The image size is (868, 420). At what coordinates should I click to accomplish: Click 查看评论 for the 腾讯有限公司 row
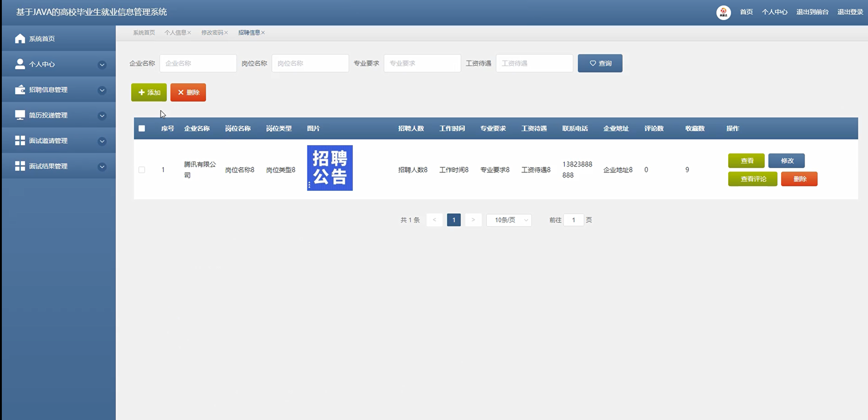pyautogui.click(x=753, y=179)
